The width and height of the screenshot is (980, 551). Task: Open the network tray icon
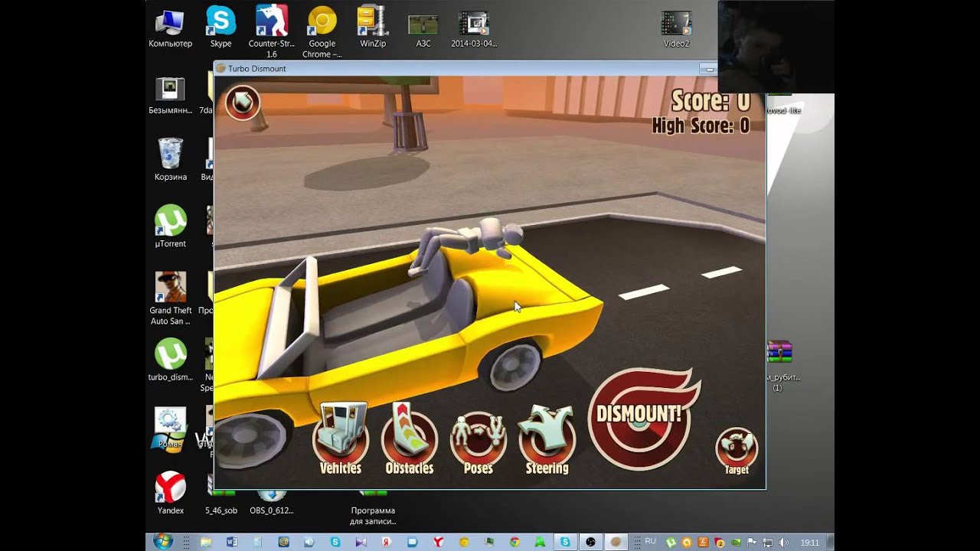point(767,543)
